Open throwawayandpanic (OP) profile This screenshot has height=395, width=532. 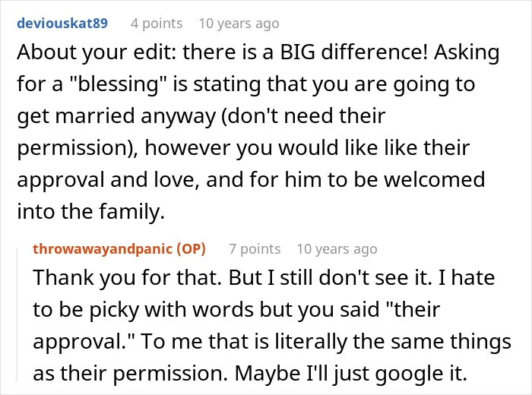[119, 249]
